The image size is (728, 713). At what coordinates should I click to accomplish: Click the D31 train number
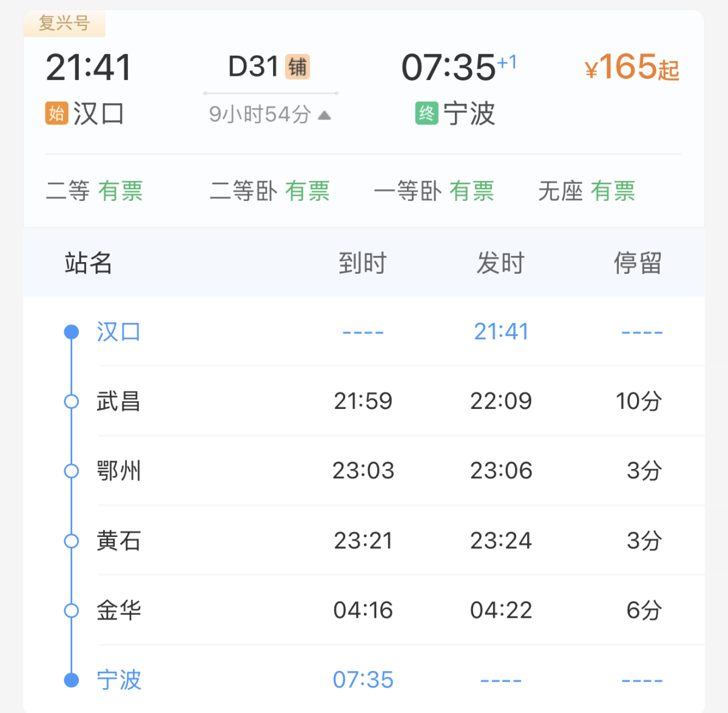(x=253, y=67)
